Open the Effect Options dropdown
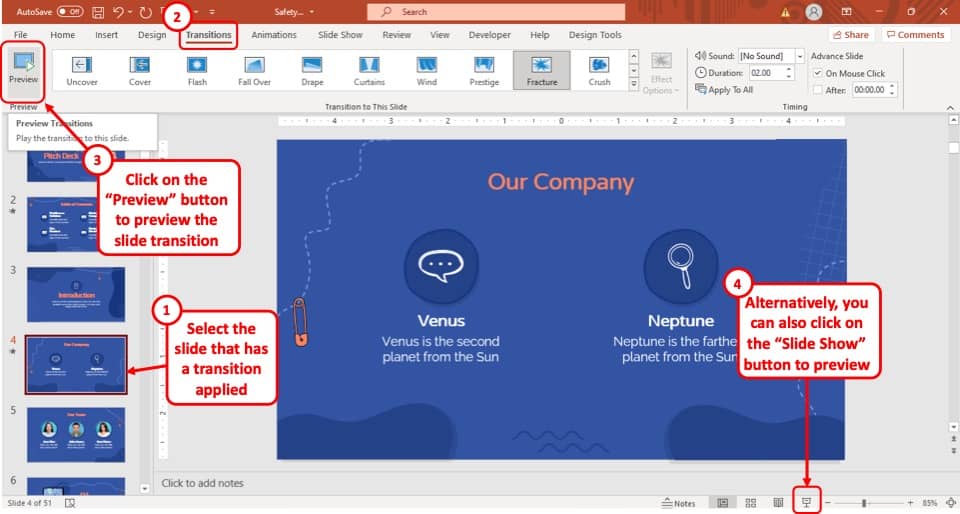The image size is (960, 514). [661, 73]
